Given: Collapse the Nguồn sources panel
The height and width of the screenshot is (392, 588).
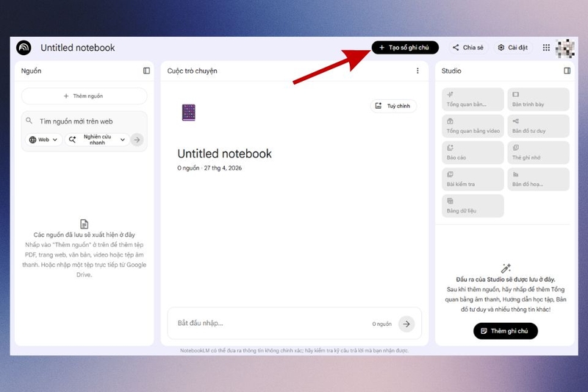Looking at the screenshot, I should [146, 71].
